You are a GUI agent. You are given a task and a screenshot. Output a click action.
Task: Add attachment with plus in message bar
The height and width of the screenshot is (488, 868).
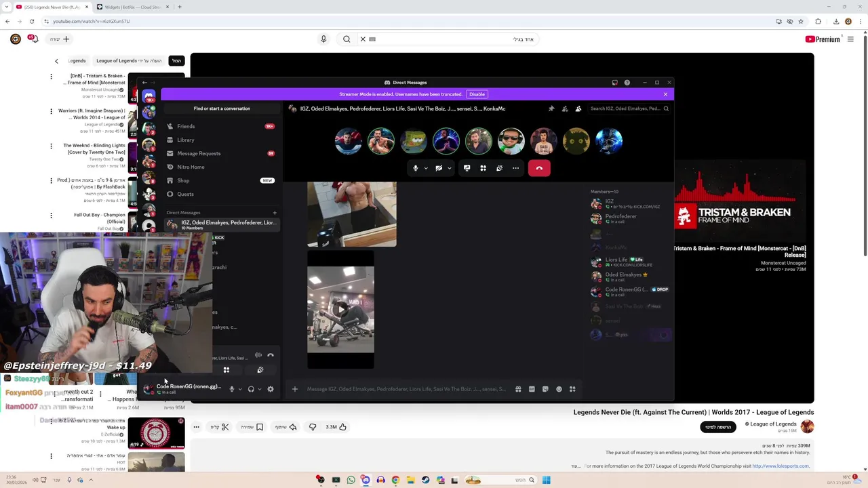point(294,389)
